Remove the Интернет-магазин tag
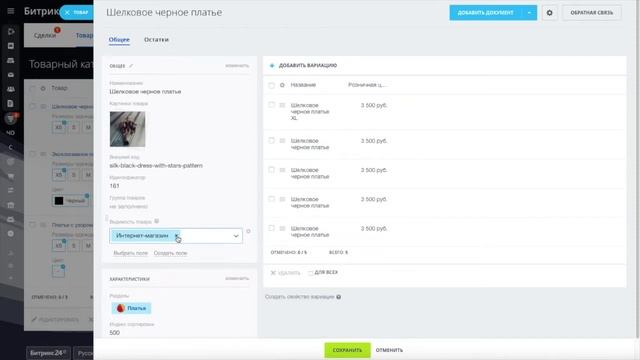Screen dimensions: 640x360 [x=176, y=236]
